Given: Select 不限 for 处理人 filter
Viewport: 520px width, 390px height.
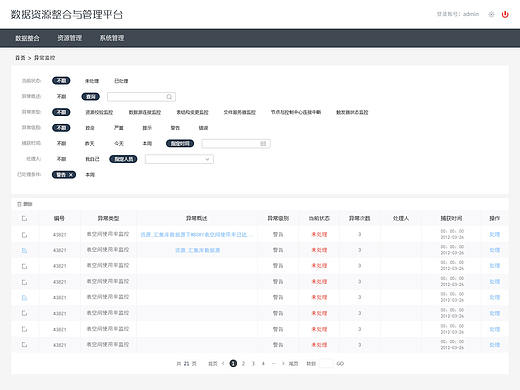Looking at the screenshot, I should pos(61,159).
